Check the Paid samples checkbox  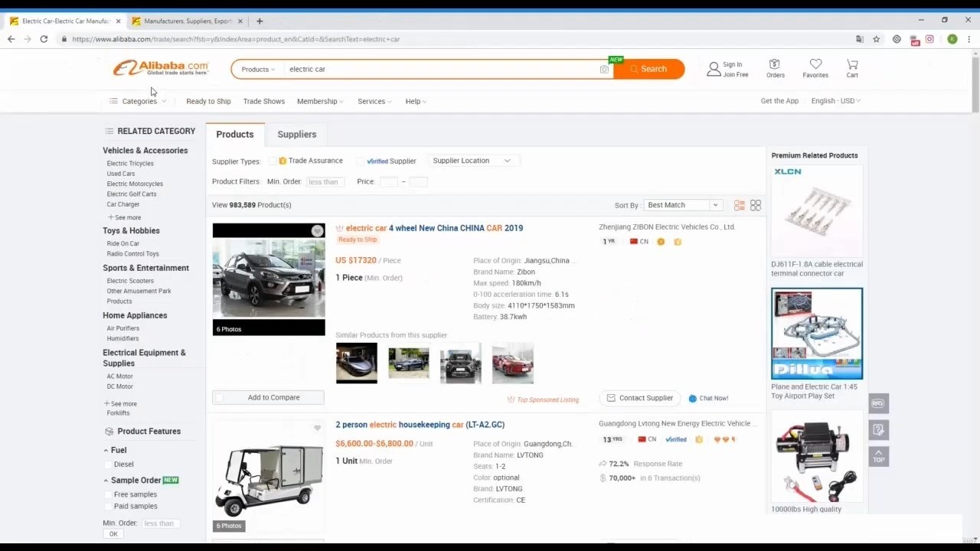[x=108, y=506]
